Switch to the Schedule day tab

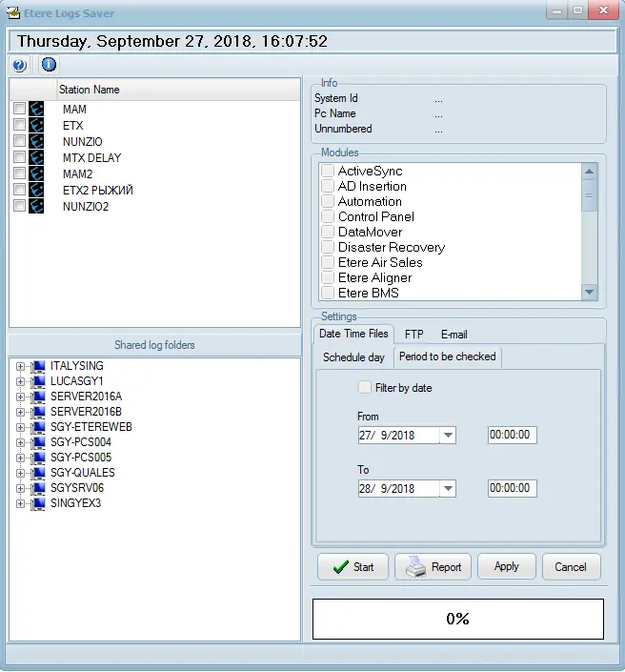coord(353,357)
